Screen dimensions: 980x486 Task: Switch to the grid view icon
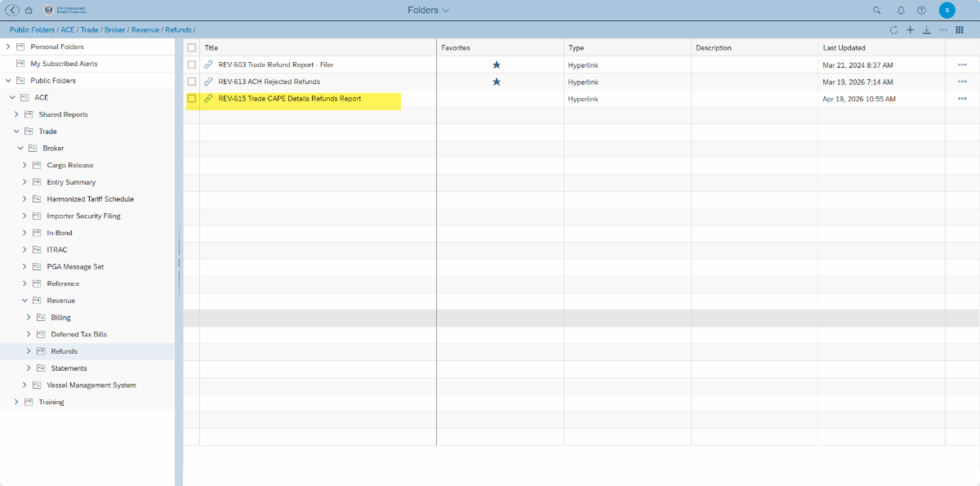click(959, 30)
